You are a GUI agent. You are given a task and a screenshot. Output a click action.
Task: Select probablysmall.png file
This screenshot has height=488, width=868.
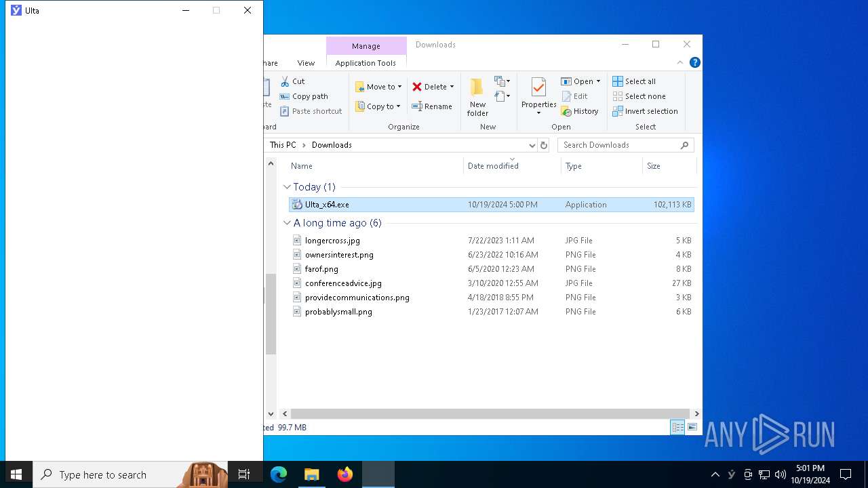[x=492, y=312]
